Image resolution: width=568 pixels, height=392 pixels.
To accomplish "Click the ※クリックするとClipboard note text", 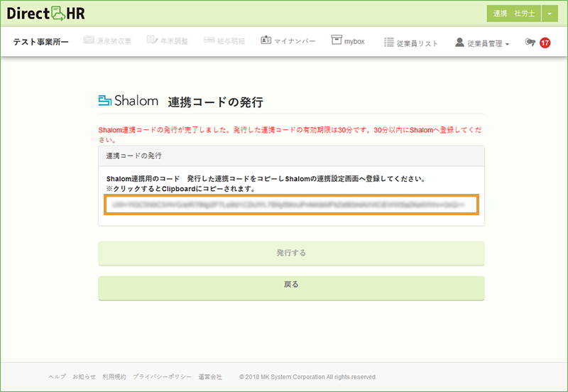I will 181,189.
